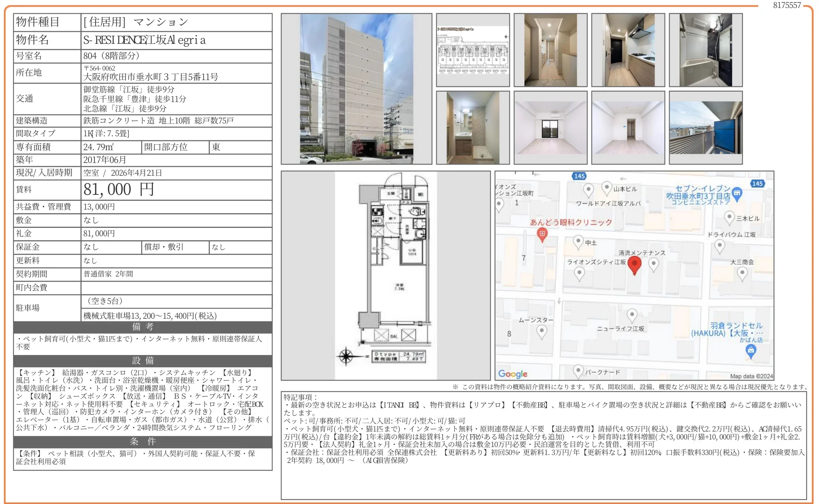Click the Google logo on the map
The width and height of the screenshot is (819, 504).
(x=512, y=374)
